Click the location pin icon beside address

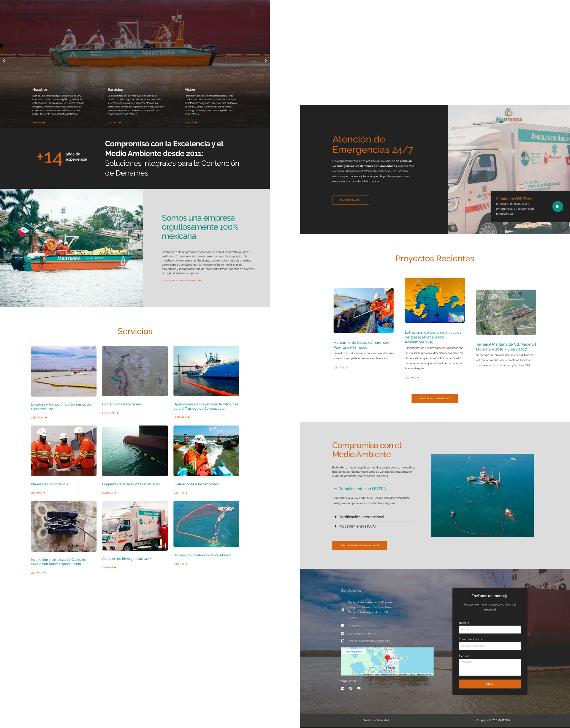(342, 610)
